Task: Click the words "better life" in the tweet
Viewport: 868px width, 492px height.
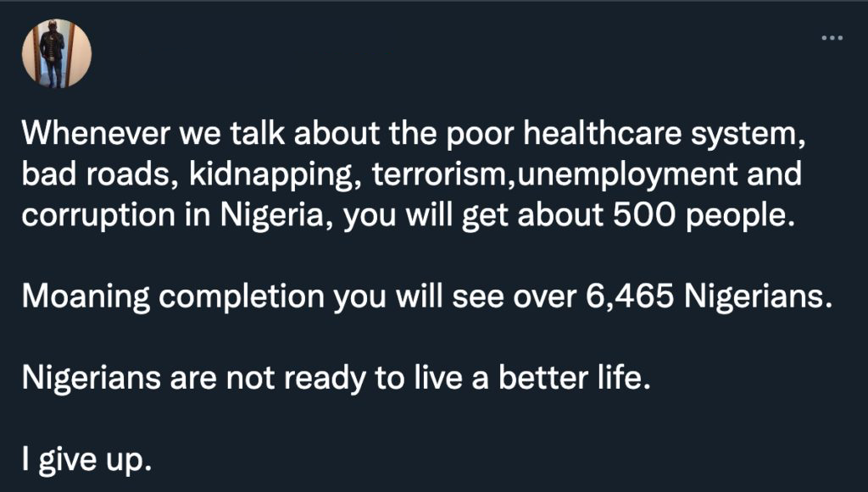Action: click(x=572, y=378)
